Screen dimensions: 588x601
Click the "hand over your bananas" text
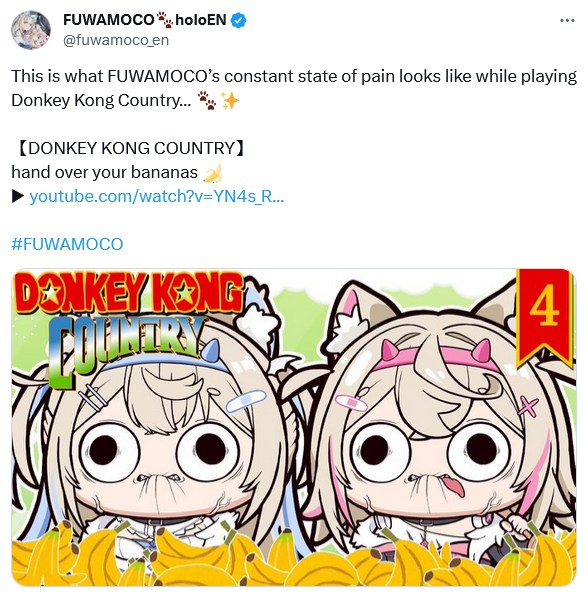coord(104,172)
